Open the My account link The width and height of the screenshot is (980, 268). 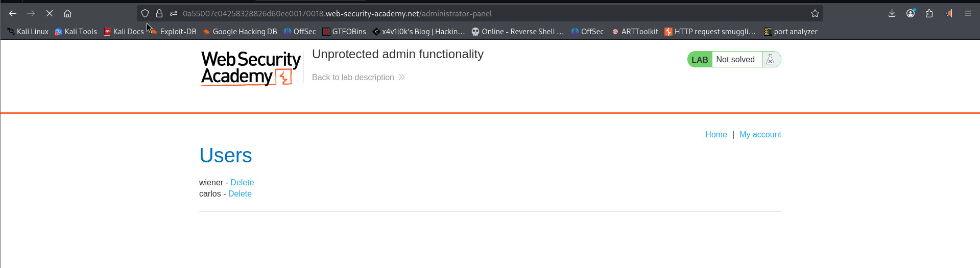(760, 134)
